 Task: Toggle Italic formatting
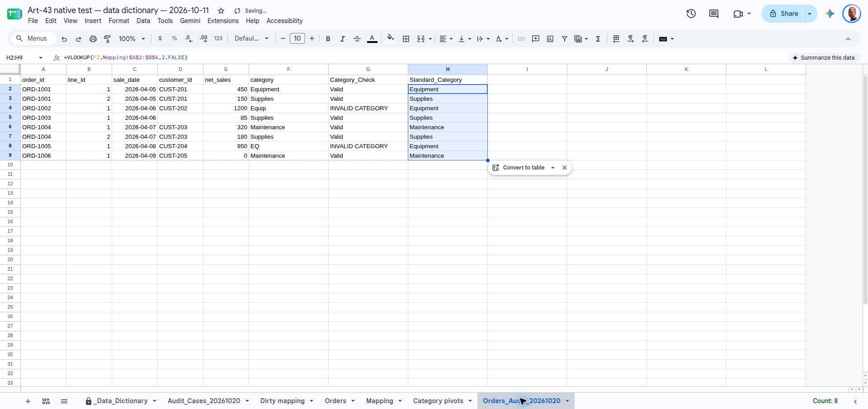click(x=343, y=39)
